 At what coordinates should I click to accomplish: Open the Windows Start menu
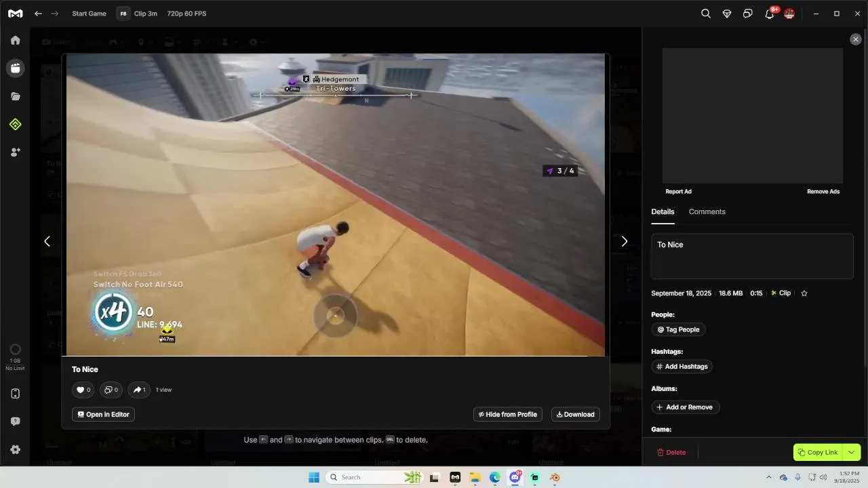point(314,477)
